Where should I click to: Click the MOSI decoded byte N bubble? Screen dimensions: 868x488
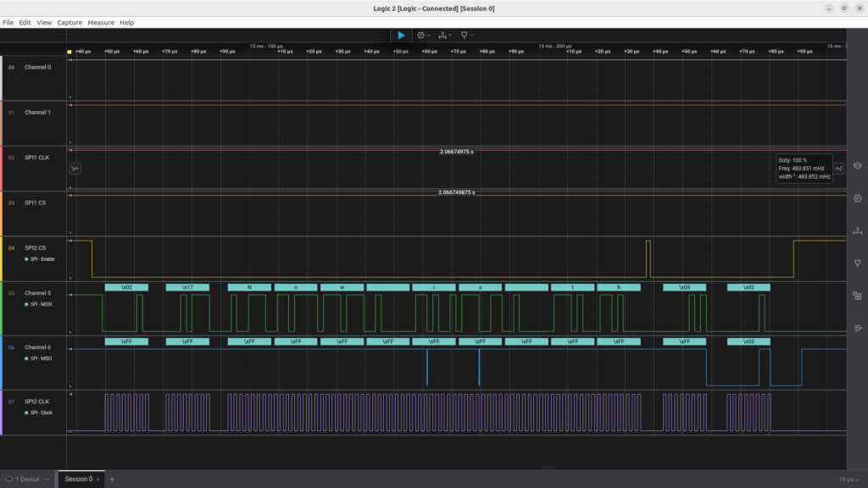coord(249,287)
